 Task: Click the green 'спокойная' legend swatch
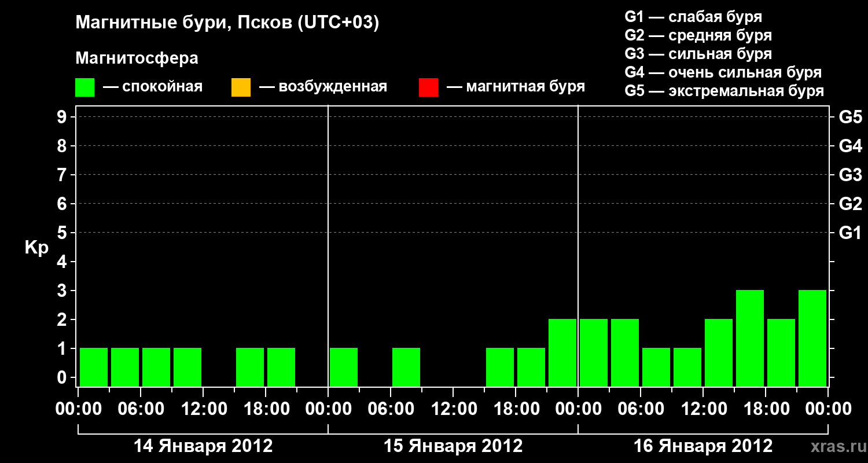(84, 87)
